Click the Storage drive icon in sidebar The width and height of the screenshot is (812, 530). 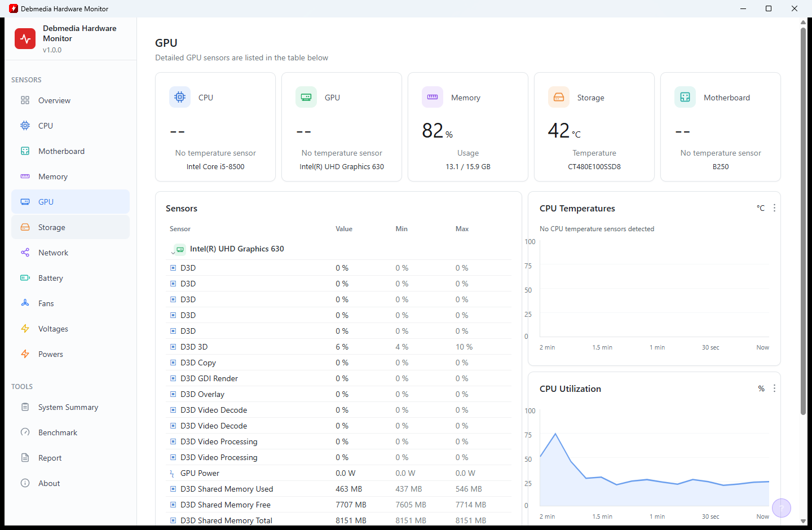click(x=25, y=227)
